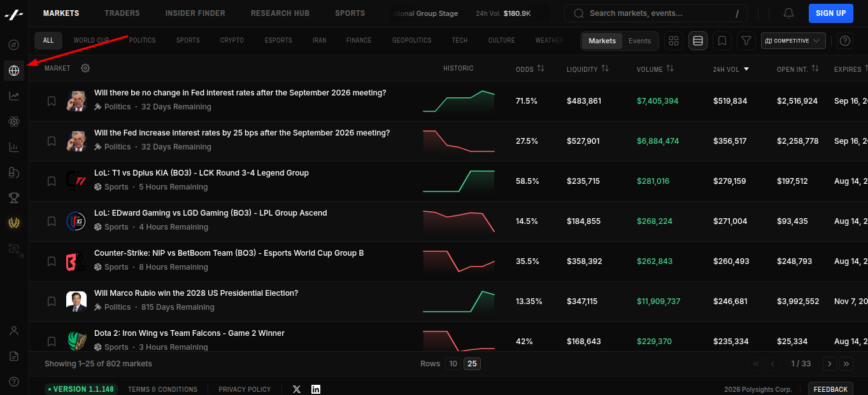Open the Sports top navigation tab
Viewport: 868px width, 395px height.
tap(350, 13)
